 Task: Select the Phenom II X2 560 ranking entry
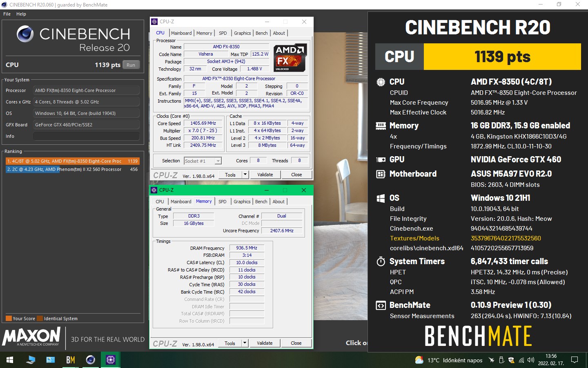click(72, 169)
